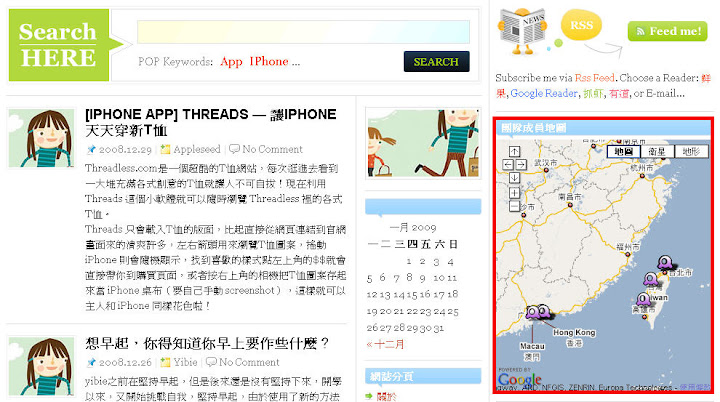Click the 福州市 city label on the map
Screen dimensions: 720x402
(x=627, y=247)
